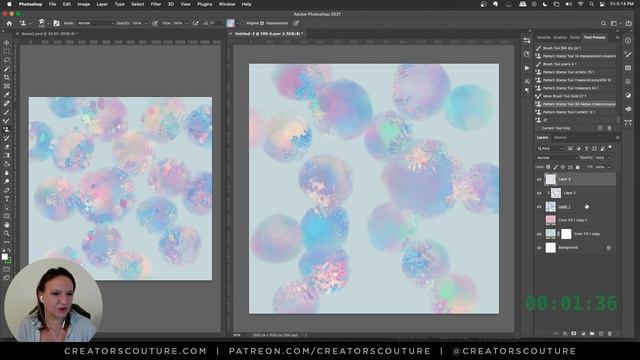Select the Move tool in the toolbar
Image resolution: width=640 pixels, height=360 pixels.
click(x=7, y=43)
